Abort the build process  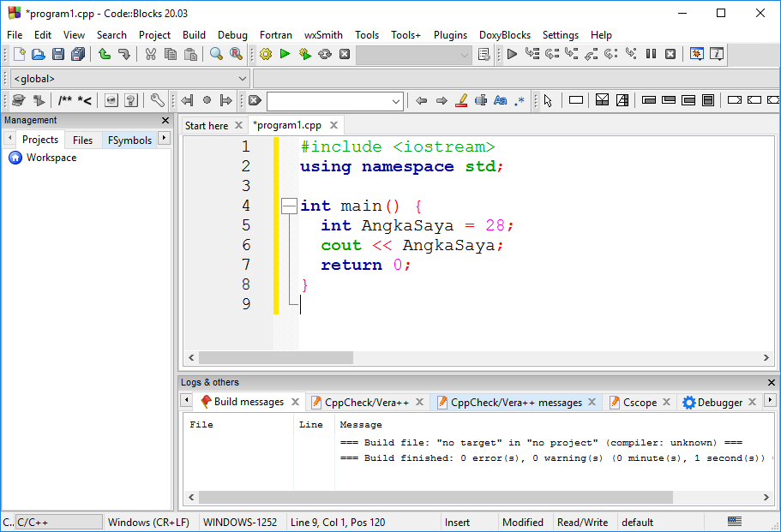(x=343, y=53)
